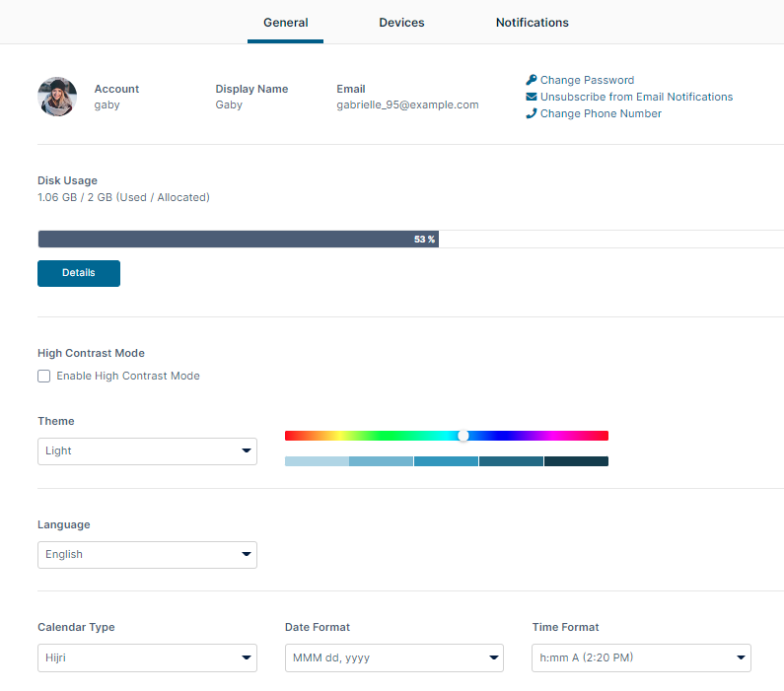
Task: Click the phone icon beside Change Phone Number
Action: tap(532, 113)
